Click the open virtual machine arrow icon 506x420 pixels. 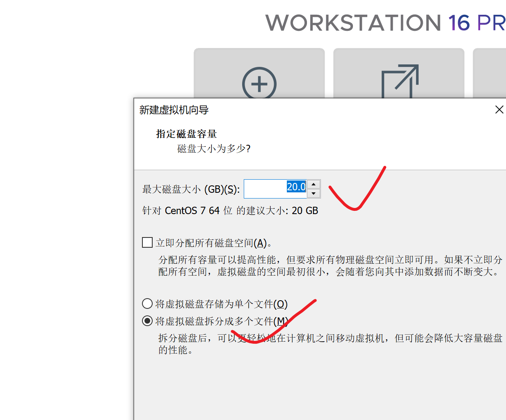point(400,81)
